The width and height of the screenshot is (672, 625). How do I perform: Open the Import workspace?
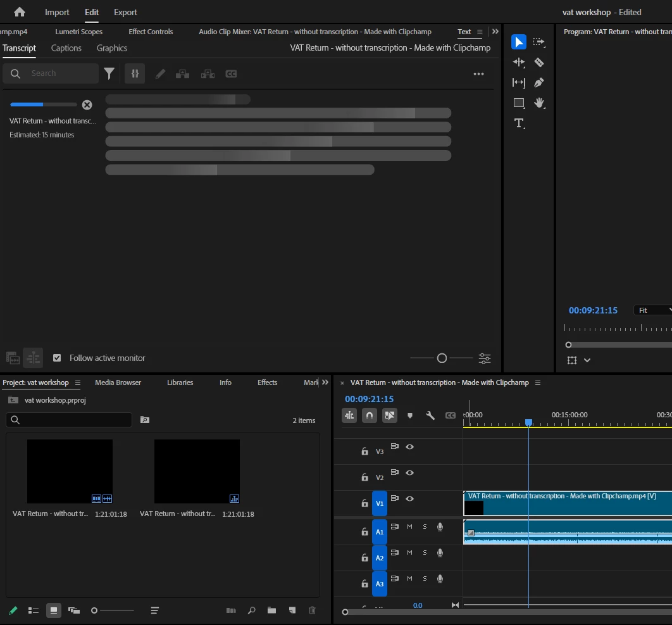click(x=57, y=12)
